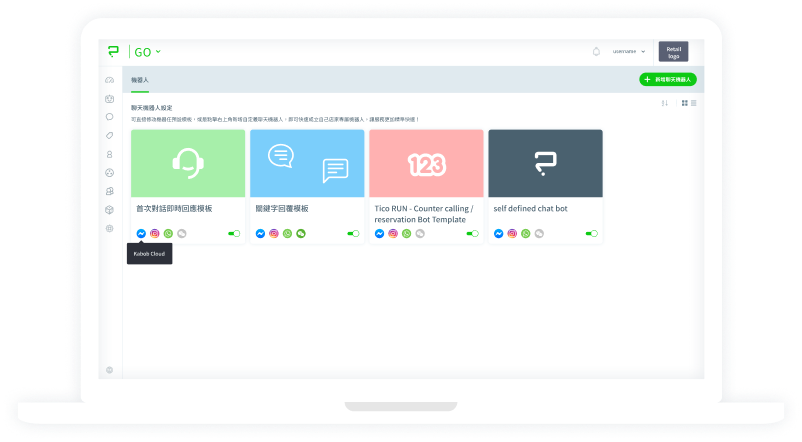Select the 機器人 tab
This screenshot has width=802, height=442.
(x=140, y=78)
